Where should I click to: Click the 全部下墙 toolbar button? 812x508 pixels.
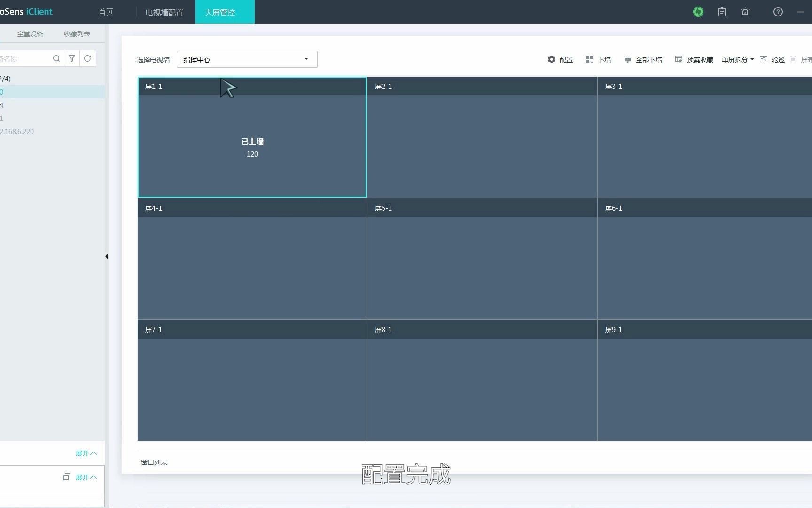pyautogui.click(x=643, y=59)
